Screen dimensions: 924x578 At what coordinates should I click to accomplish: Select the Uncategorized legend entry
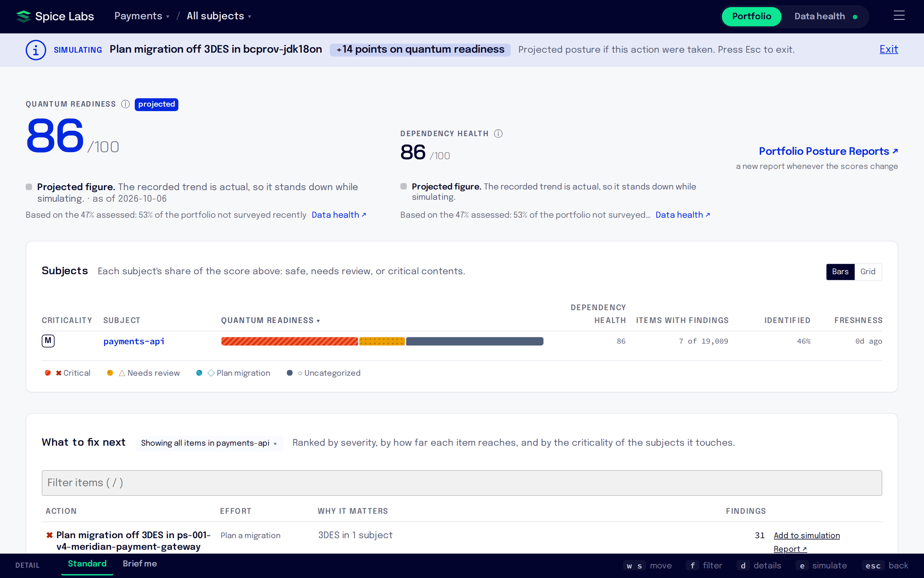pos(323,373)
